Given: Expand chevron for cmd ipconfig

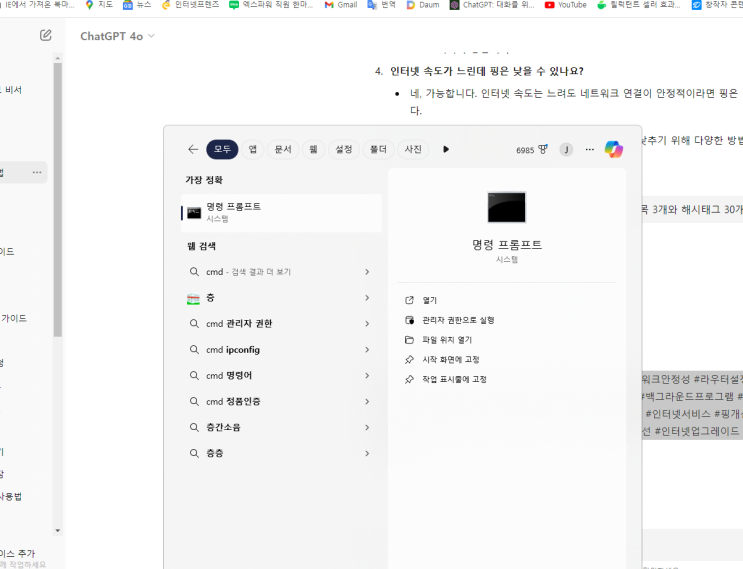Looking at the screenshot, I should pos(367,350).
